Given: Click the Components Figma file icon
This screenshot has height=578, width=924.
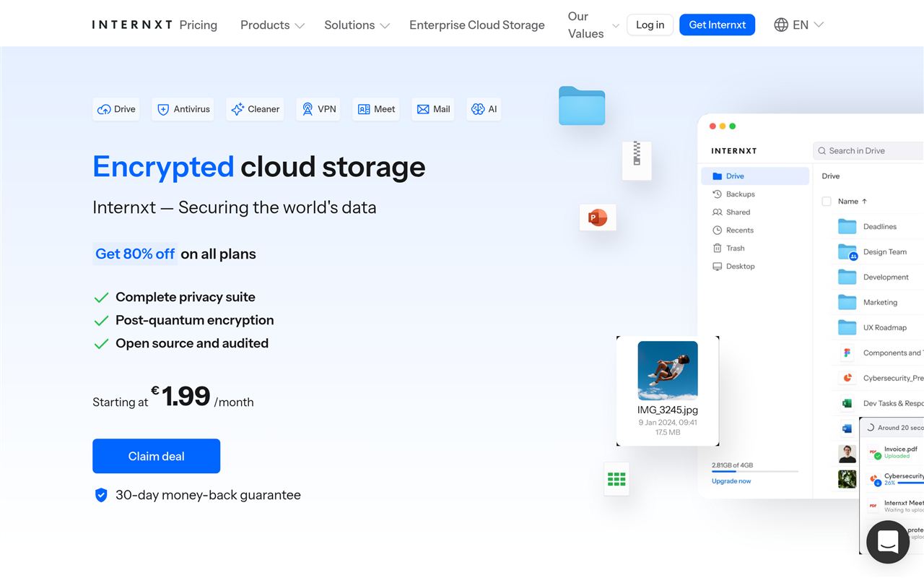Looking at the screenshot, I should [847, 353].
